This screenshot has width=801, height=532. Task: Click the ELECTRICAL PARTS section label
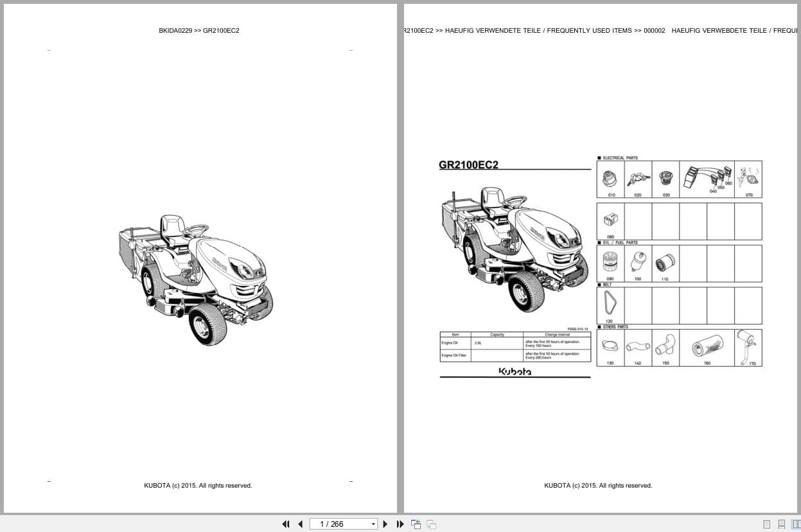click(621, 157)
